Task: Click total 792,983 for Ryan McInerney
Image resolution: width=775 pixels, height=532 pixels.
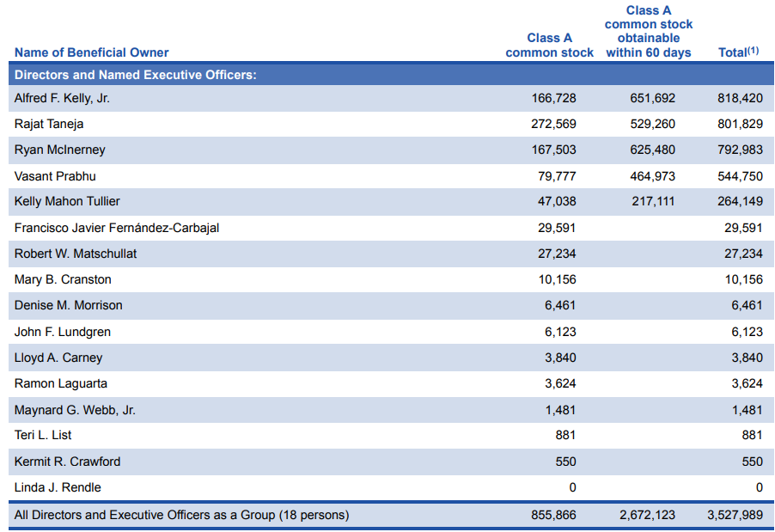Action: [740, 150]
